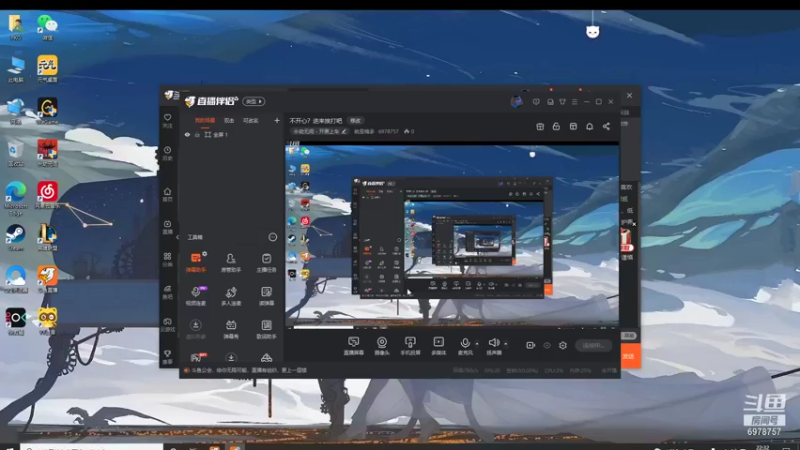
Task: Select the 关注 item in left sidebar
Action: tap(167, 120)
